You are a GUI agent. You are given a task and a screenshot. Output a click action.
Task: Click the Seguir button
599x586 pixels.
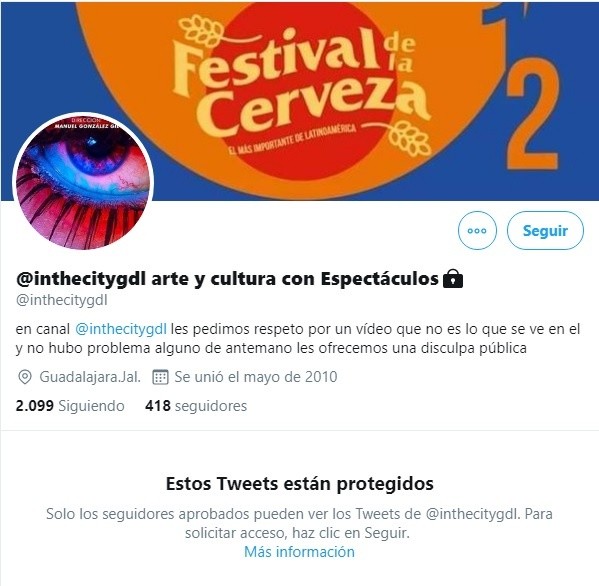coord(545,230)
